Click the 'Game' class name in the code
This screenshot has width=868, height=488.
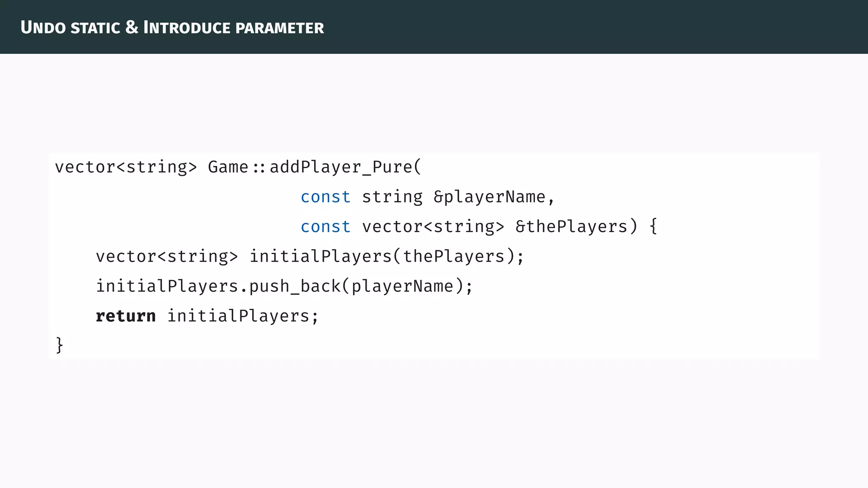tap(228, 167)
